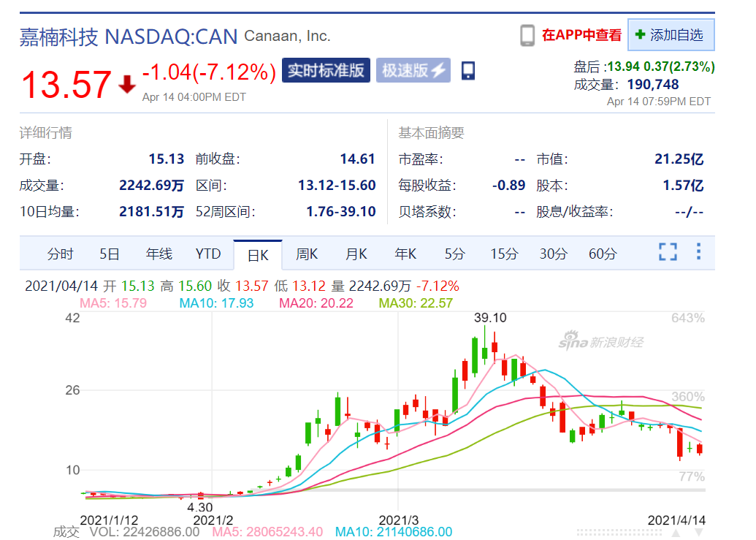Click the market cap value 21.25亿
The height and width of the screenshot is (540, 756).
(679, 159)
